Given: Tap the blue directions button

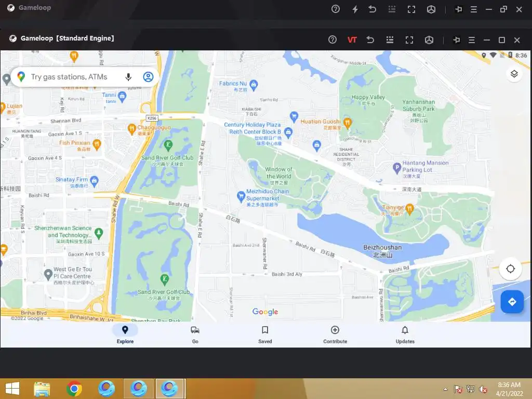Looking at the screenshot, I should point(512,302).
